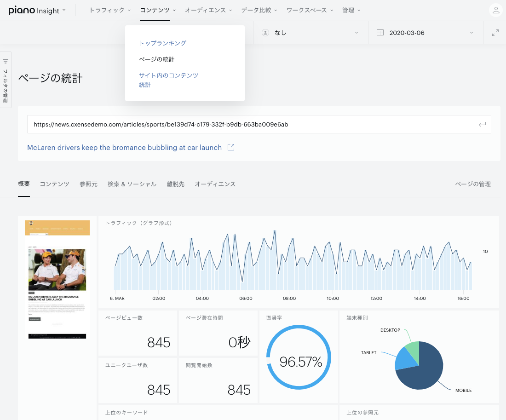Expand the 管理 menu
506x420 pixels.
[351, 10]
